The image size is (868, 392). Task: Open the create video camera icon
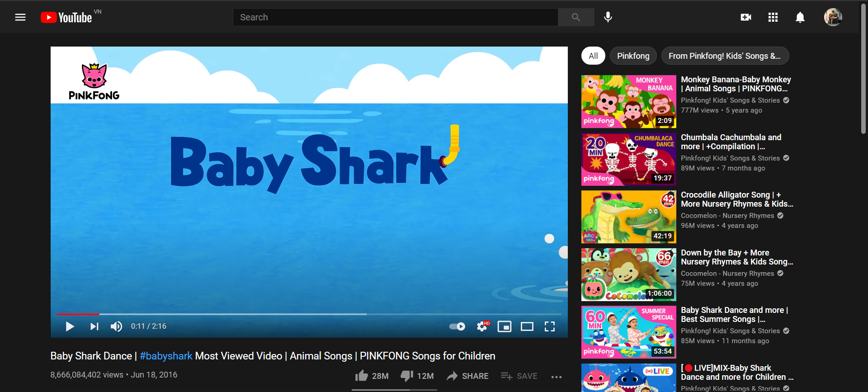[x=746, y=17]
